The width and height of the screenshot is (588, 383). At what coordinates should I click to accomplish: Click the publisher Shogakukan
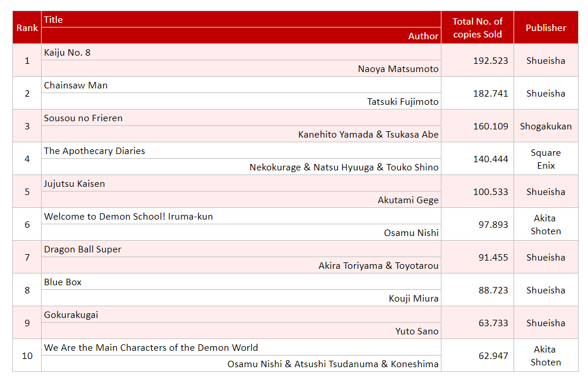coord(546,126)
